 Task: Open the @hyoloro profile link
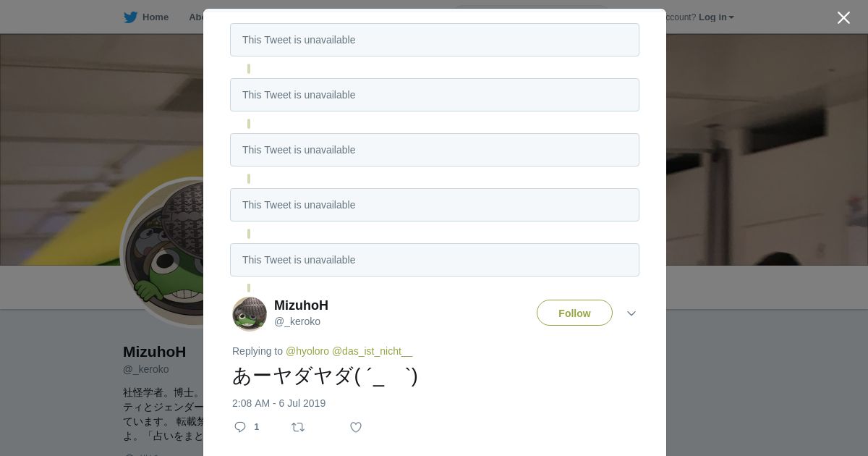click(x=307, y=351)
